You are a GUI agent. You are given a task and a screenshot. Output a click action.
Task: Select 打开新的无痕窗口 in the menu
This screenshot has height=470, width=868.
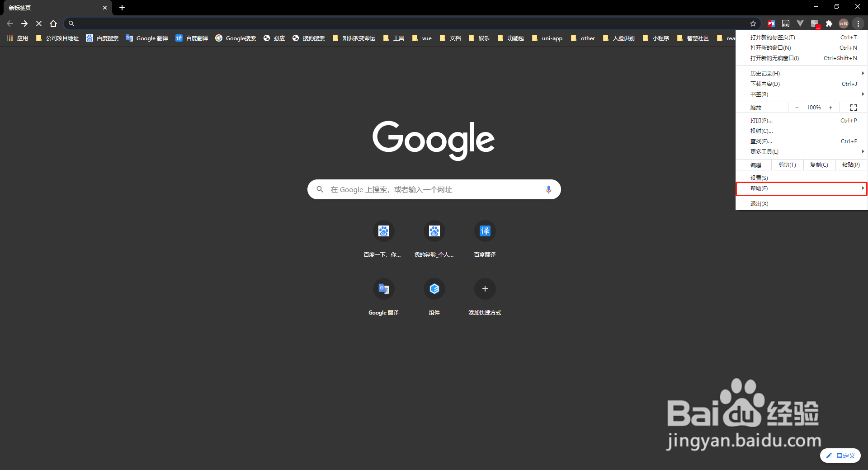[x=802, y=58]
